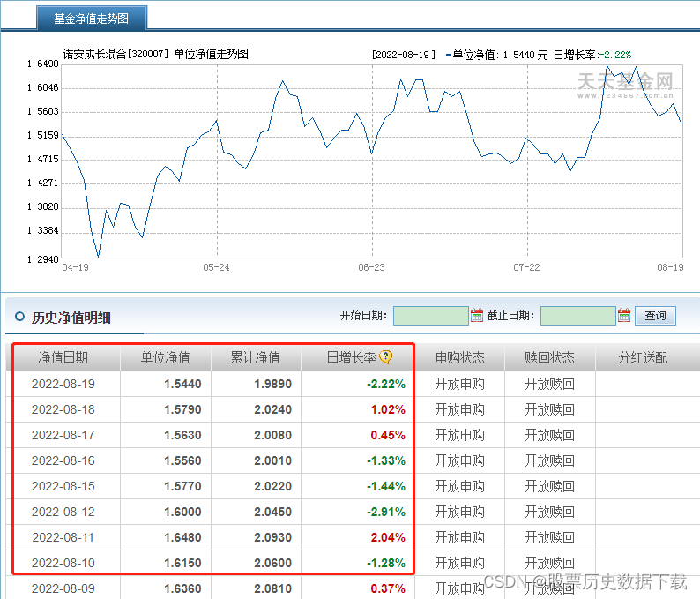Click the 历史净值明细 section heading

pos(71,318)
